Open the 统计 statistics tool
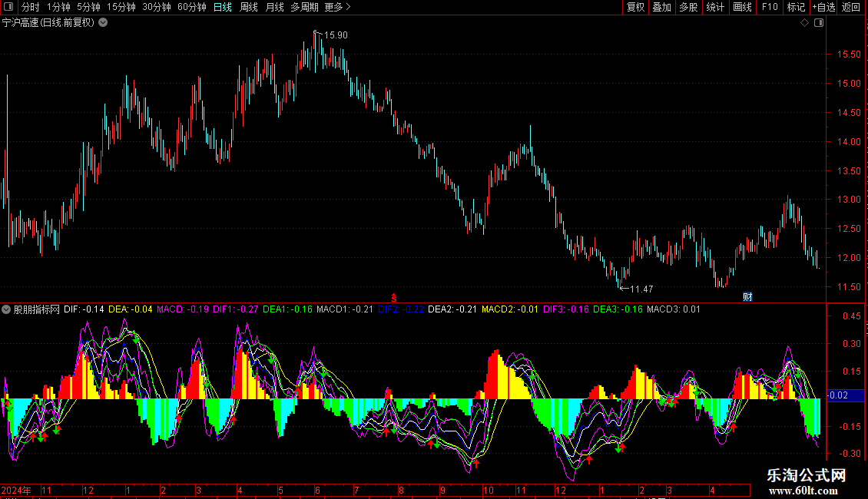 pyautogui.click(x=715, y=7)
